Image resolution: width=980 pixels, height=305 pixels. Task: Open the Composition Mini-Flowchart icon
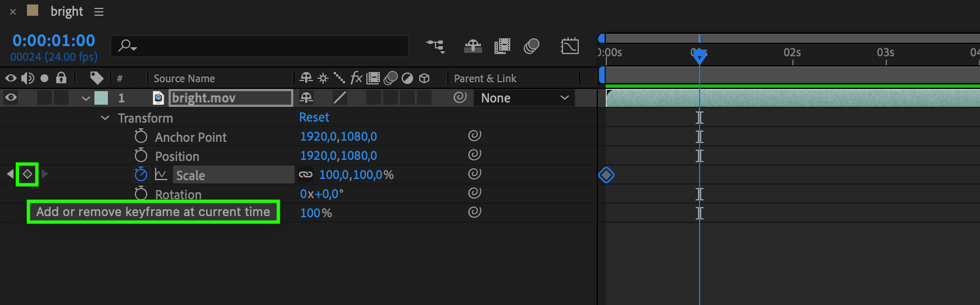click(435, 46)
